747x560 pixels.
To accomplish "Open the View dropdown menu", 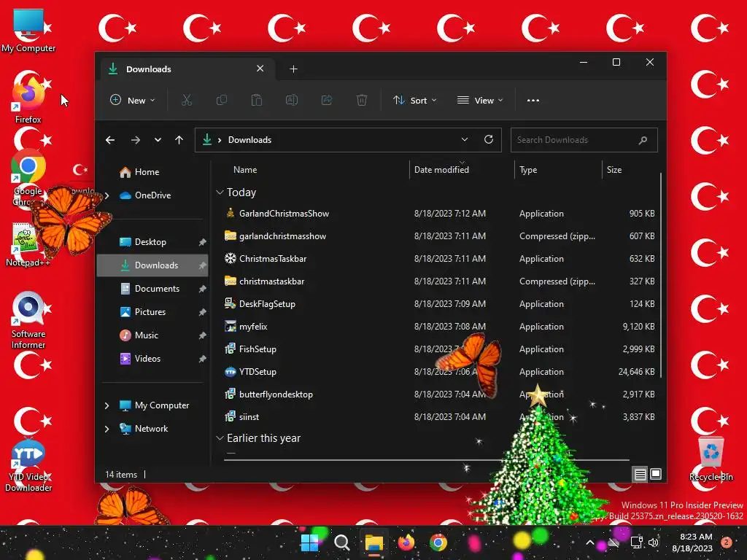I will (x=480, y=101).
